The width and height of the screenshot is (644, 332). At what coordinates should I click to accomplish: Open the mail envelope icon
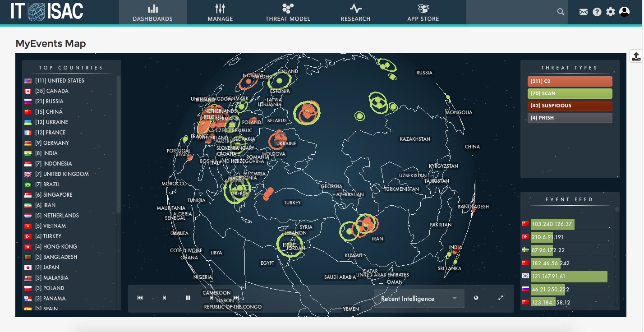point(584,12)
